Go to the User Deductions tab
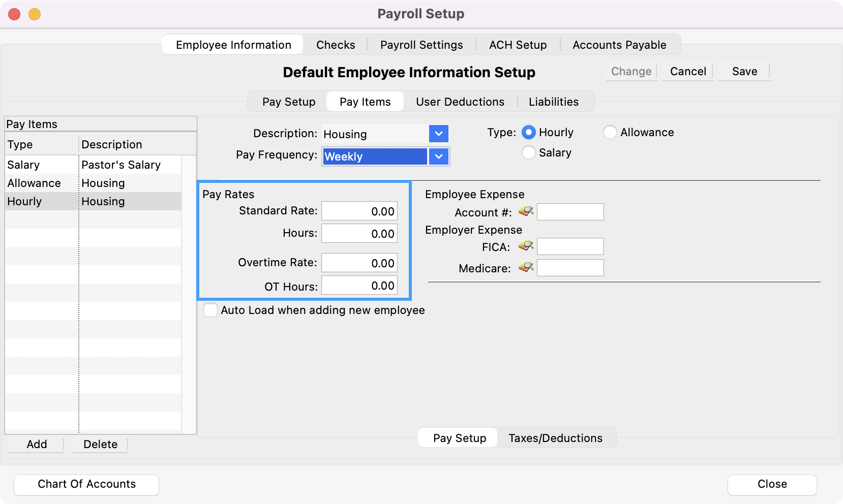This screenshot has width=843, height=504. point(460,102)
